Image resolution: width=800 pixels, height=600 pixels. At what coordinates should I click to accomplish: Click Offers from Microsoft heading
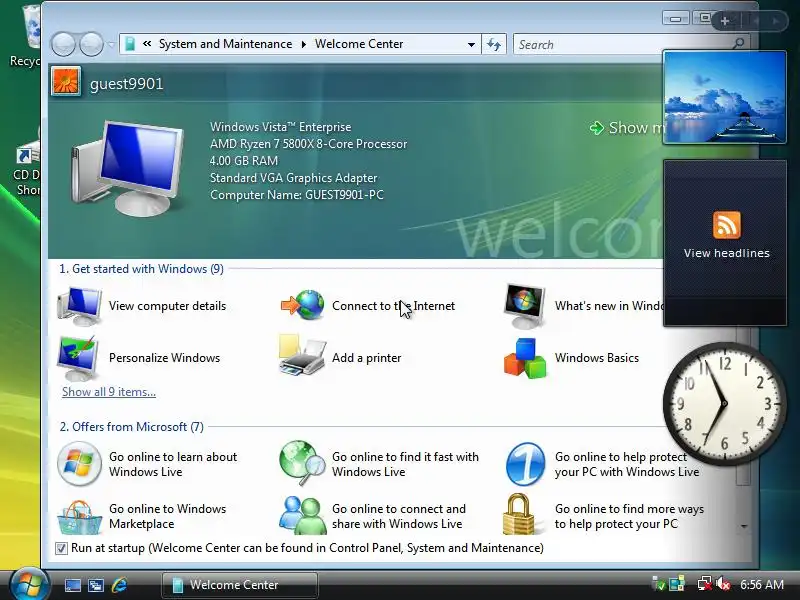click(132, 427)
